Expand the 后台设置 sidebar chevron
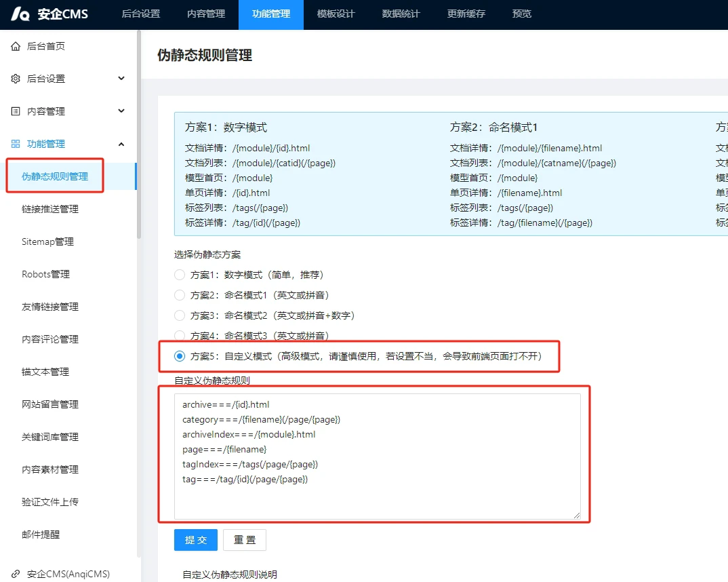This screenshot has width=728, height=582. pos(121,79)
